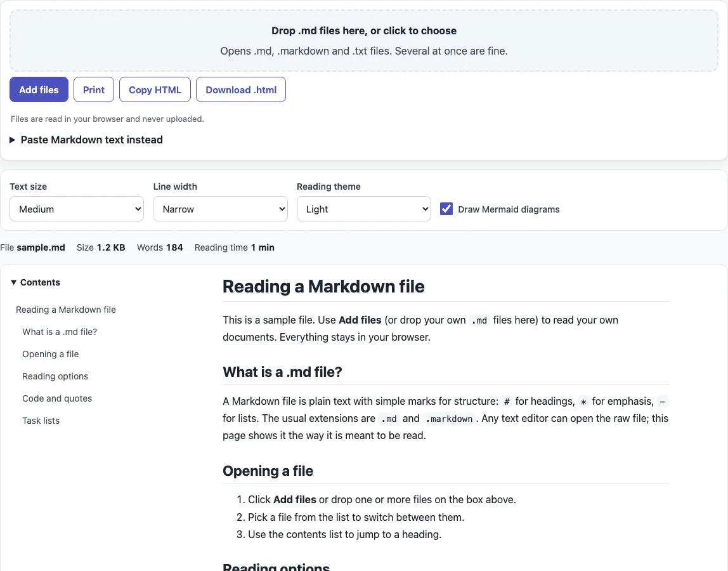
Task: Copy HTML of the document
Action: coord(155,89)
